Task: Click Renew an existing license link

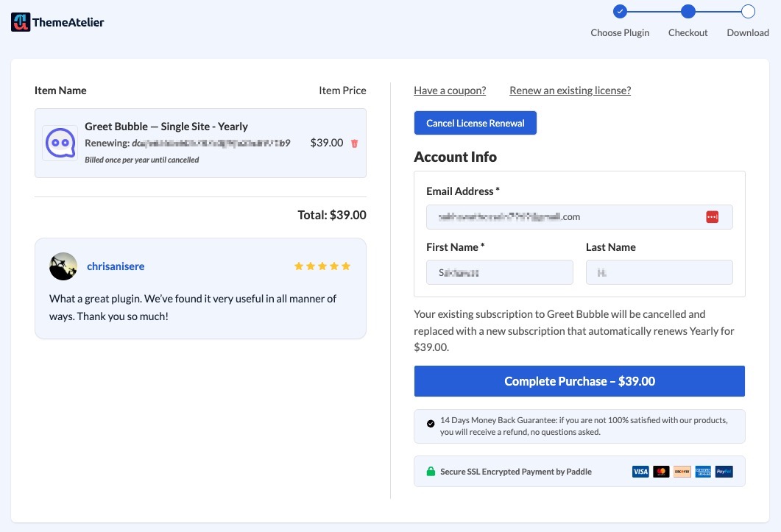Action: coord(570,91)
